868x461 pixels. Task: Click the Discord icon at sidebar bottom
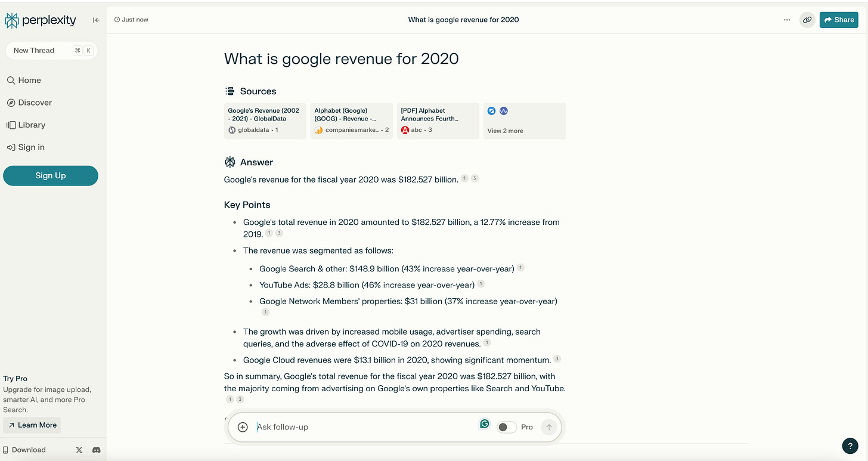point(96,450)
